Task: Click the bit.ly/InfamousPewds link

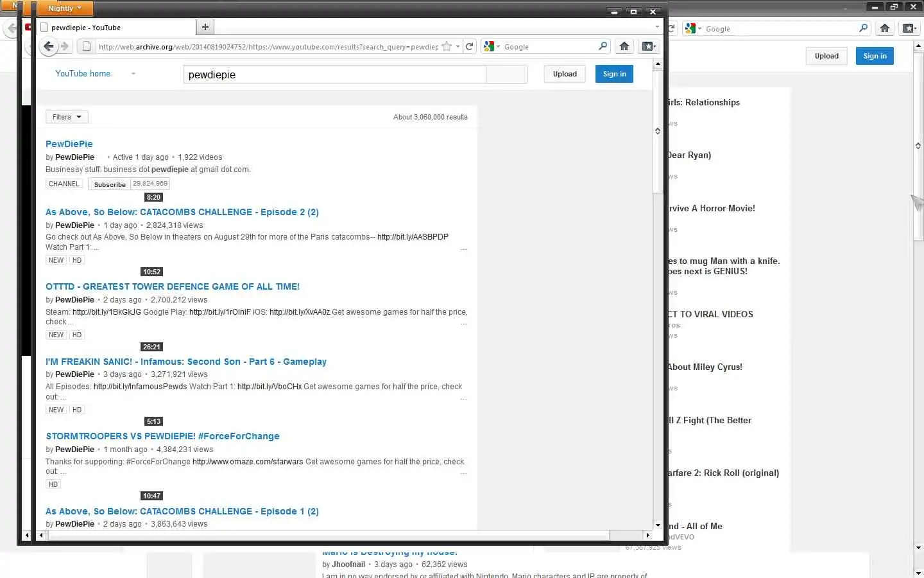Action: (141, 387)
